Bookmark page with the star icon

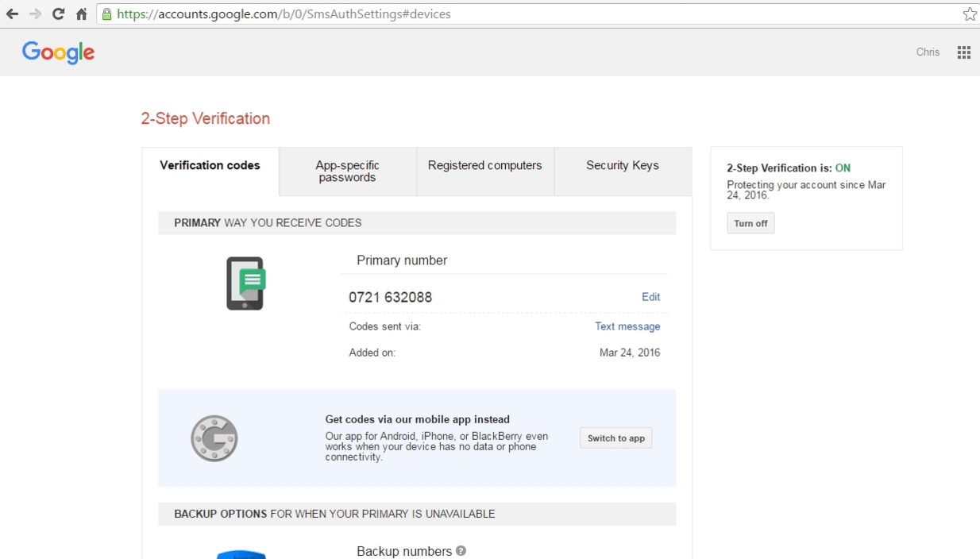pyautogui.click(x=969, y=14)
